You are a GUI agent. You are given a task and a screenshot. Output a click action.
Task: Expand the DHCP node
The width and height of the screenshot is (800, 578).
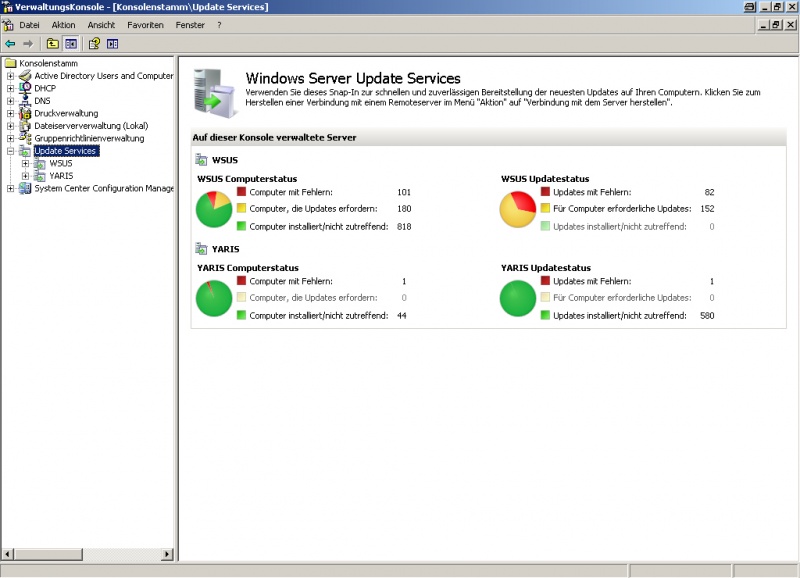point(10,88)
